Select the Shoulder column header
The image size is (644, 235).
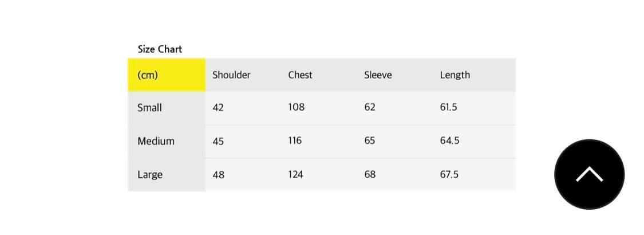click(231, 75)
